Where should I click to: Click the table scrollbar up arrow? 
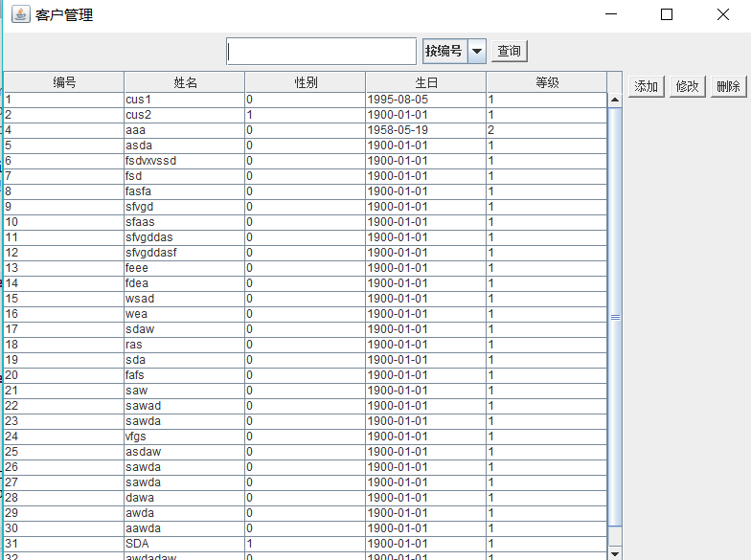[615, 100]
